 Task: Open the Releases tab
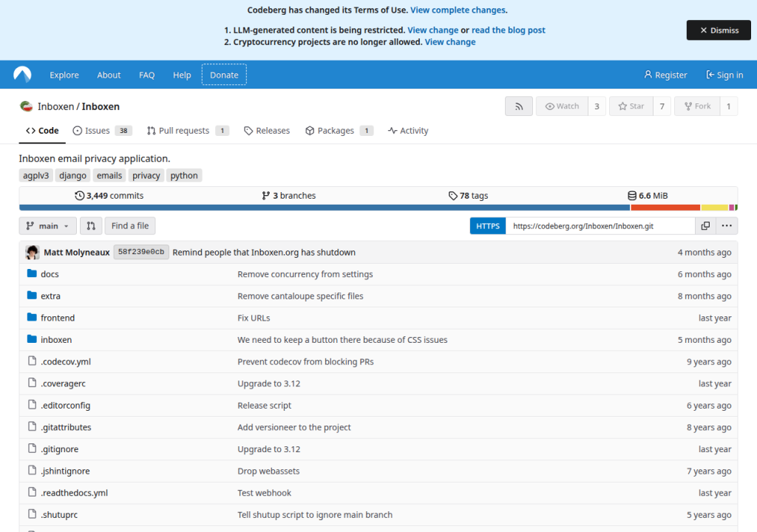point(267,131)
